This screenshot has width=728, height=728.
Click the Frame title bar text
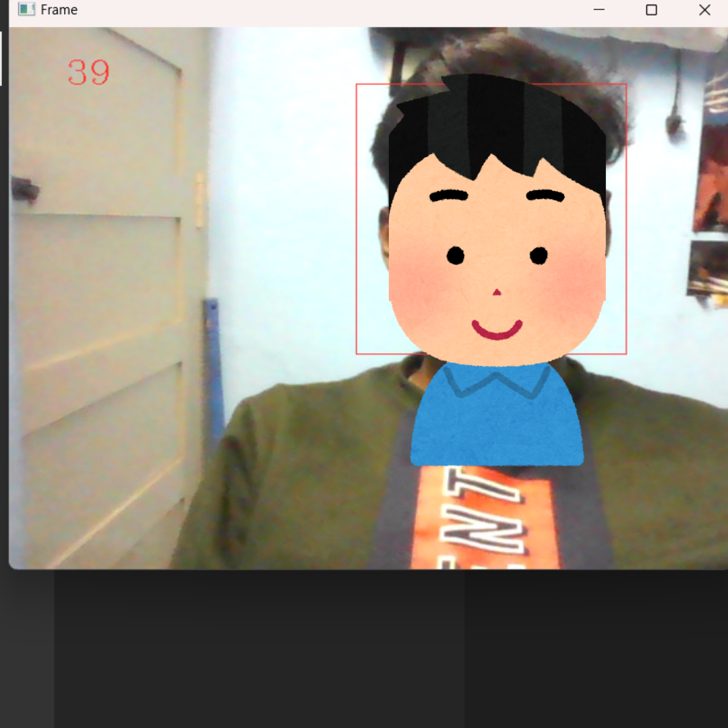click(x=59, y=10)
